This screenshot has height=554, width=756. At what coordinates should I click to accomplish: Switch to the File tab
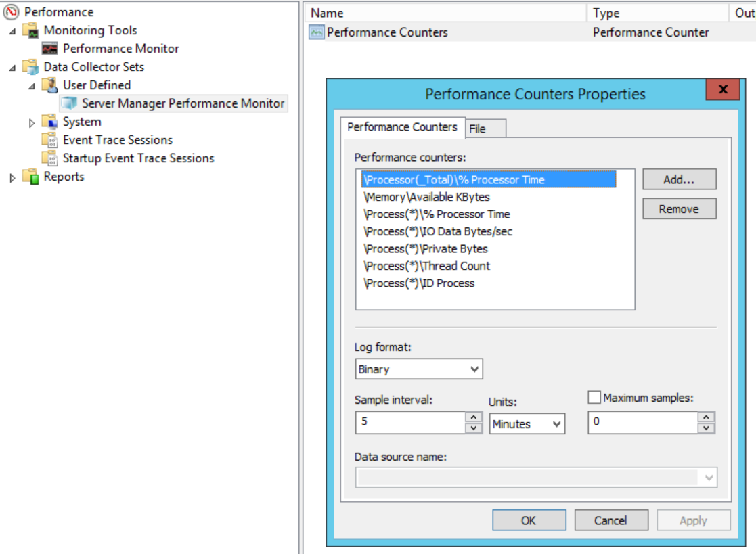[x=478, y=129]
